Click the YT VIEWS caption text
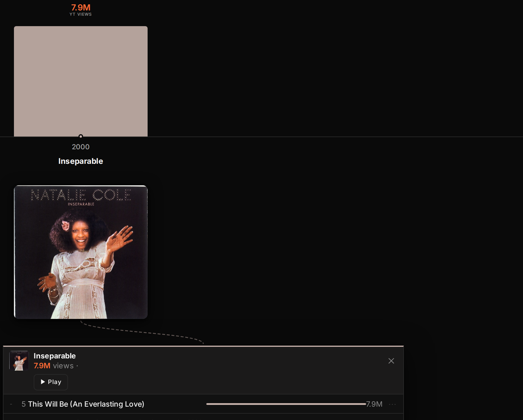 [80, 14]
